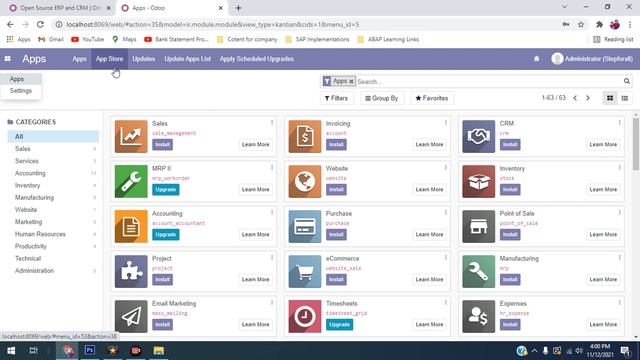The height and width of the screenshot is (360, 640).
Task: Click the Sales app icon
Action: 131,136
